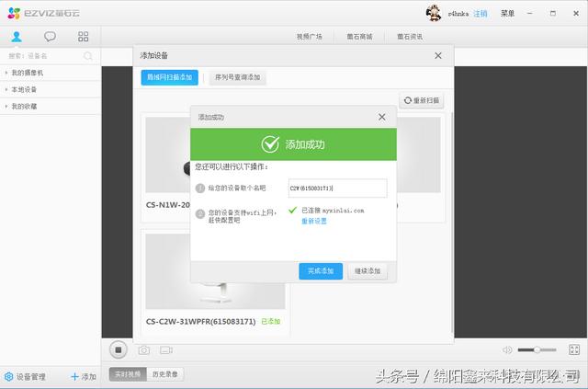The image size is (588, 389).
Task: Click the user avatar picture
Action: pos(434,13)
